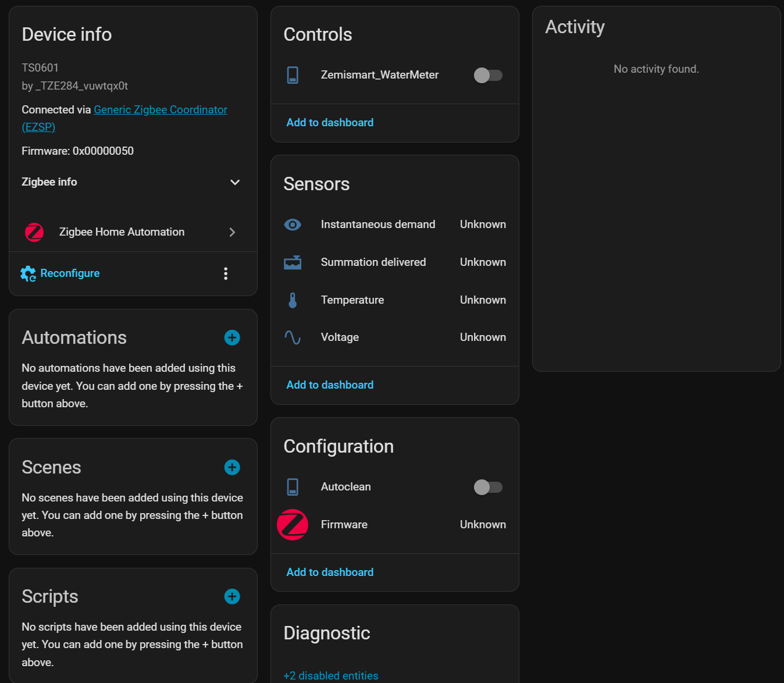Click the Voltage sine wave icon
The height and width of the screenshot is (683, 784).
[293, 337]
